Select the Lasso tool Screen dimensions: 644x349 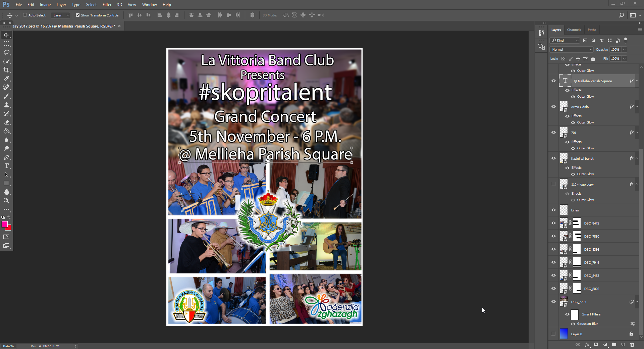tap(6, 52)
